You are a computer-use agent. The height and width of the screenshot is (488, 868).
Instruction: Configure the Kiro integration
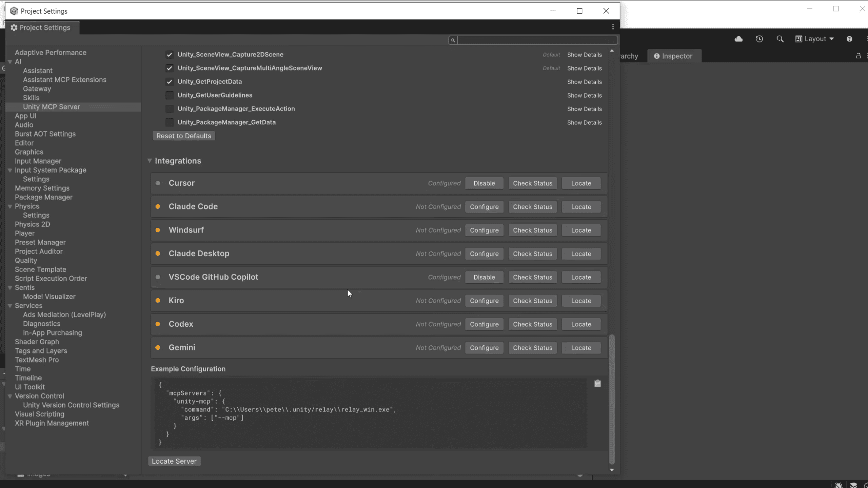[484, 301]
